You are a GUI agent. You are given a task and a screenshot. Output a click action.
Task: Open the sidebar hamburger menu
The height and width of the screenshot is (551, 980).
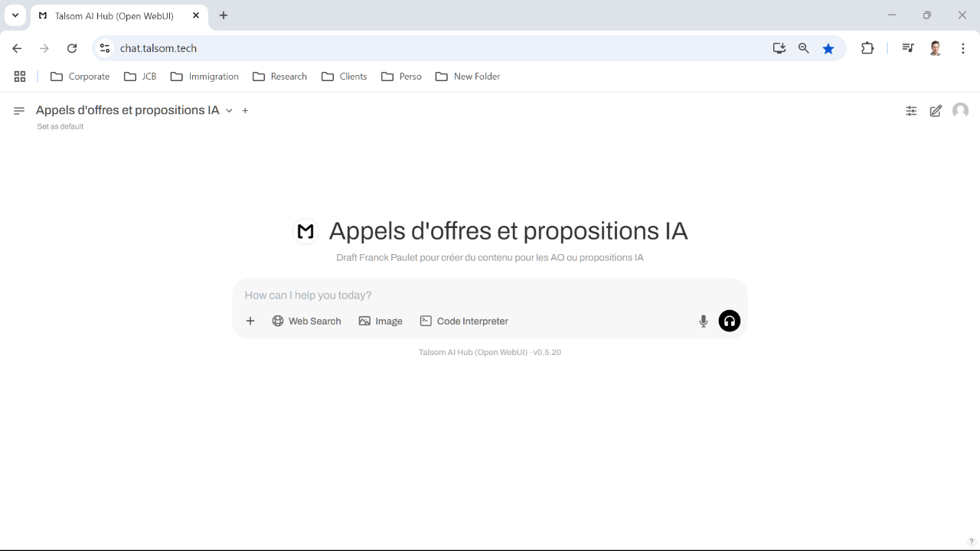coord(19,111)
